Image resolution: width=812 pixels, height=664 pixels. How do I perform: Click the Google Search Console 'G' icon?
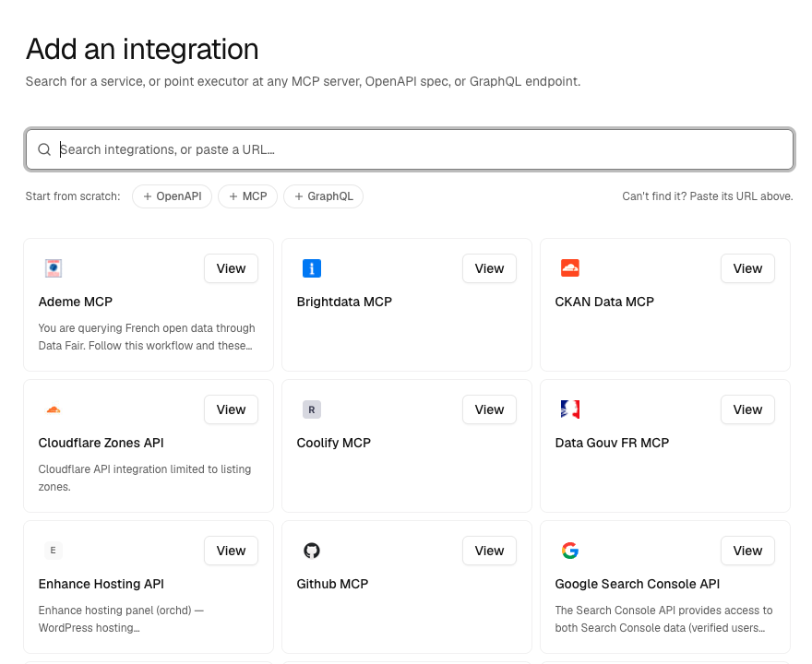tap(570, 551)
